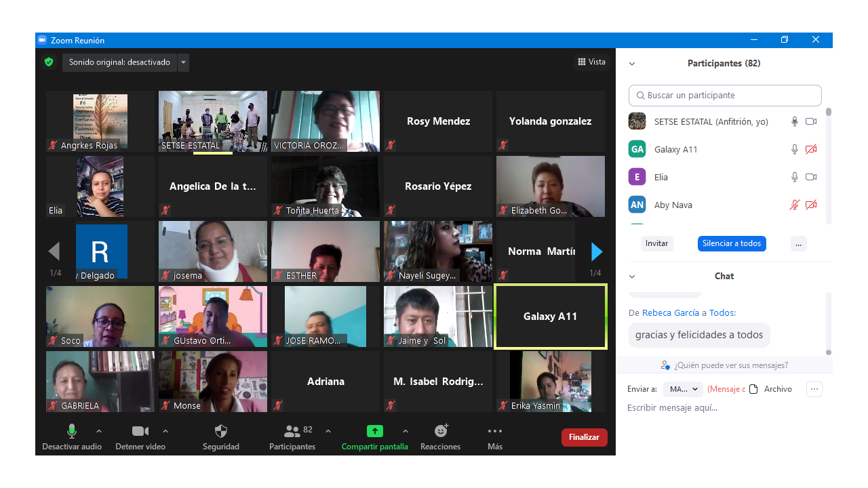This screenshot has height=488, width=868.
Task: Expand the caret beside Participantes
Action: click(328, 431)
